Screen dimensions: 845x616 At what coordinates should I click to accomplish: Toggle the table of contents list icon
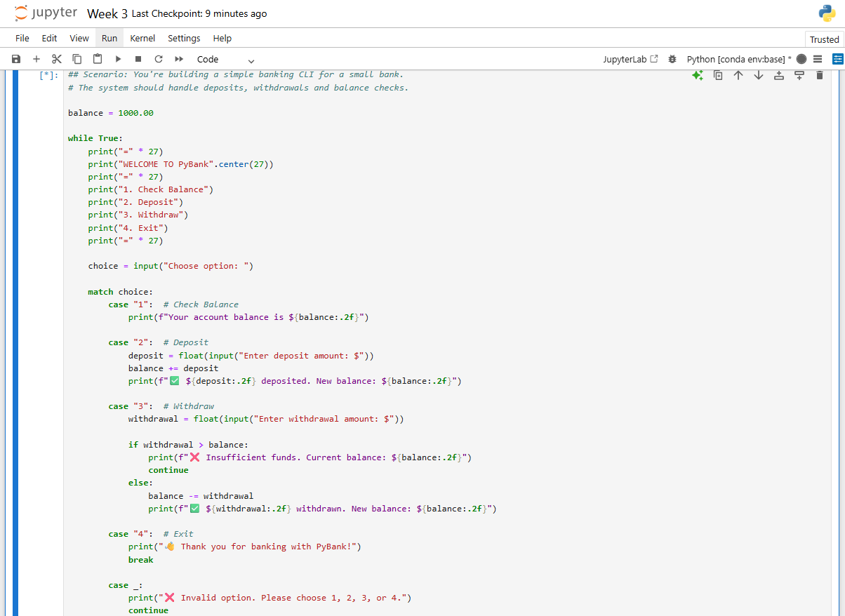pos(818,60)
